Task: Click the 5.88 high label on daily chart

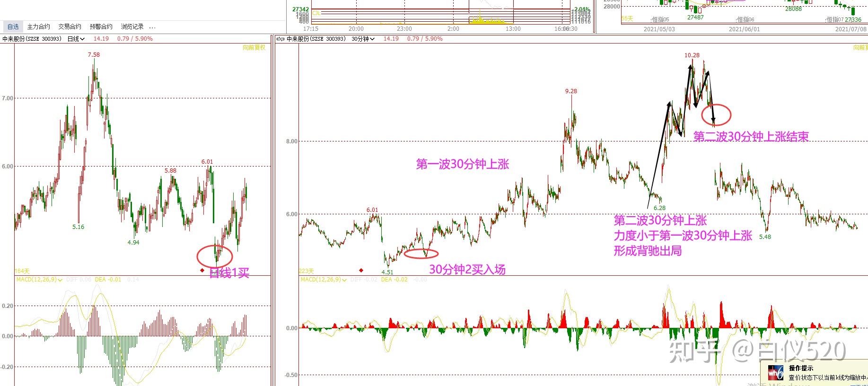Action: coord(170,171)
